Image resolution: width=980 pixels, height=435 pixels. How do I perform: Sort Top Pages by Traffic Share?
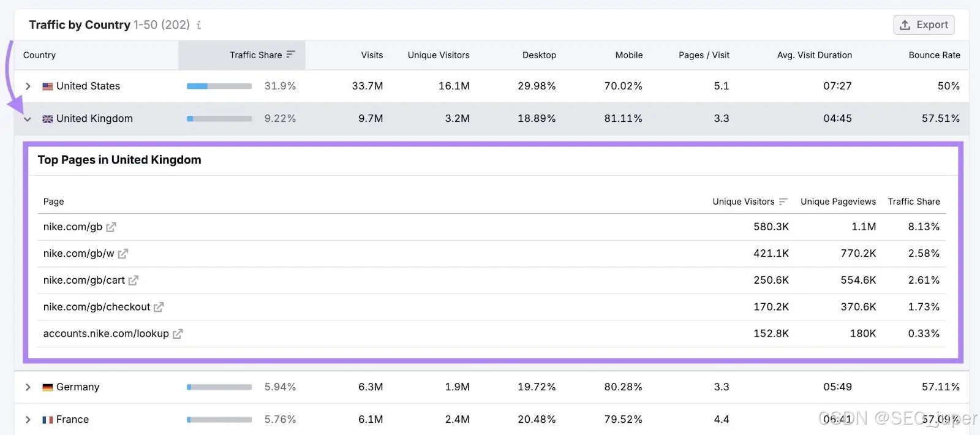914,202
